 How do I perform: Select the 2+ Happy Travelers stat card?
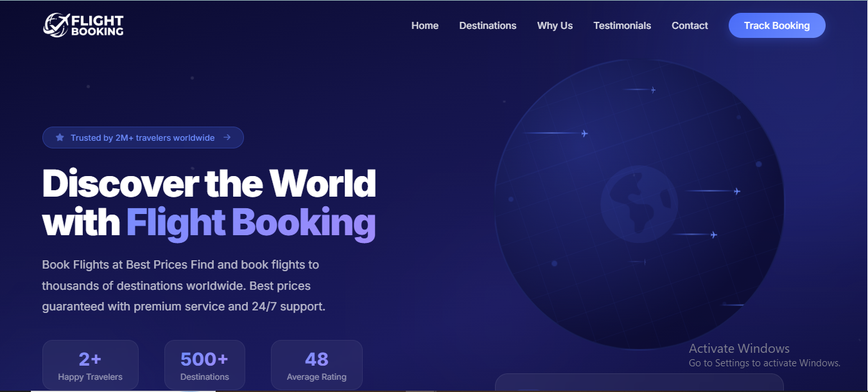tap(91, 365)
